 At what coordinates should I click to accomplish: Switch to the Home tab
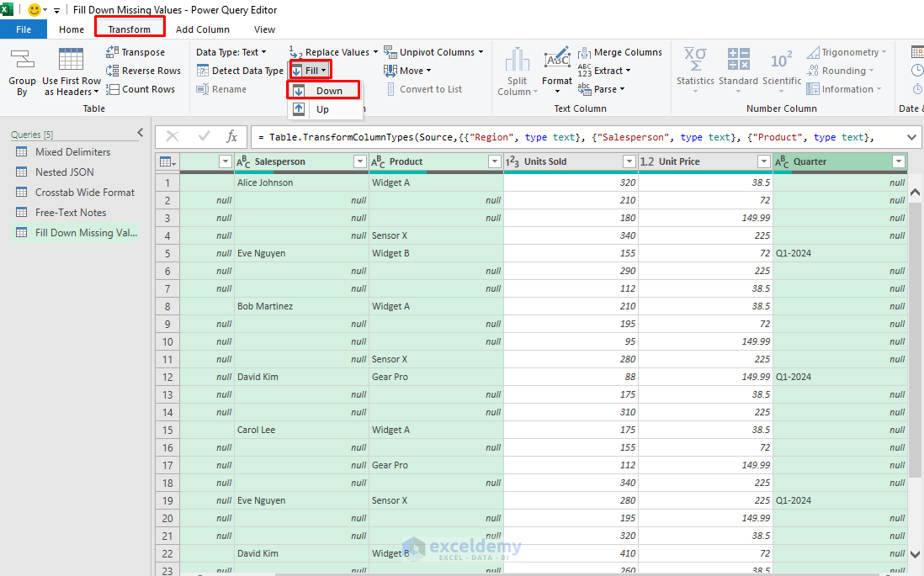72,29
